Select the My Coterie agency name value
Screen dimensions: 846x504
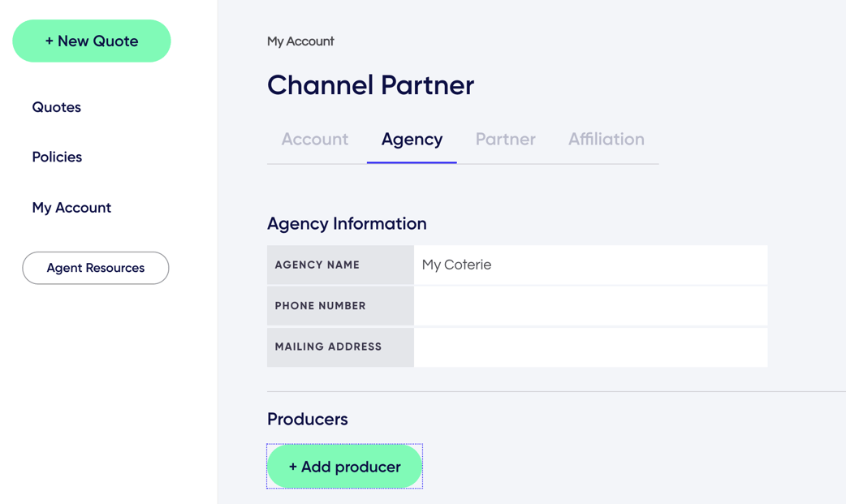click(456, 265)
